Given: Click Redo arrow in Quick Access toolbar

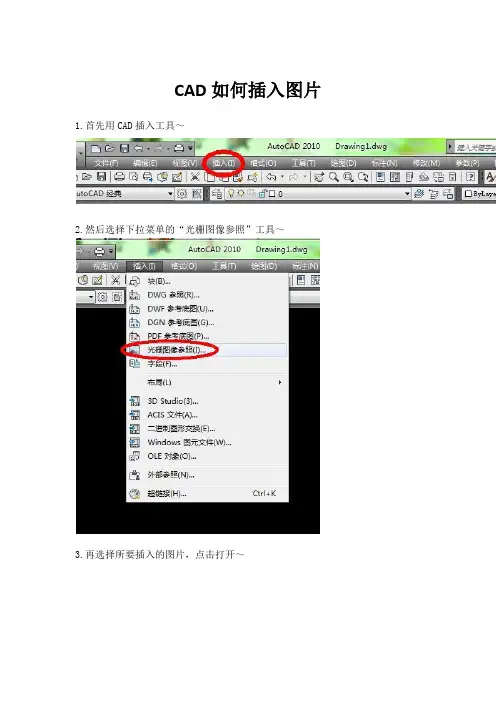Looking at the screenshot, I should point(159,148).
